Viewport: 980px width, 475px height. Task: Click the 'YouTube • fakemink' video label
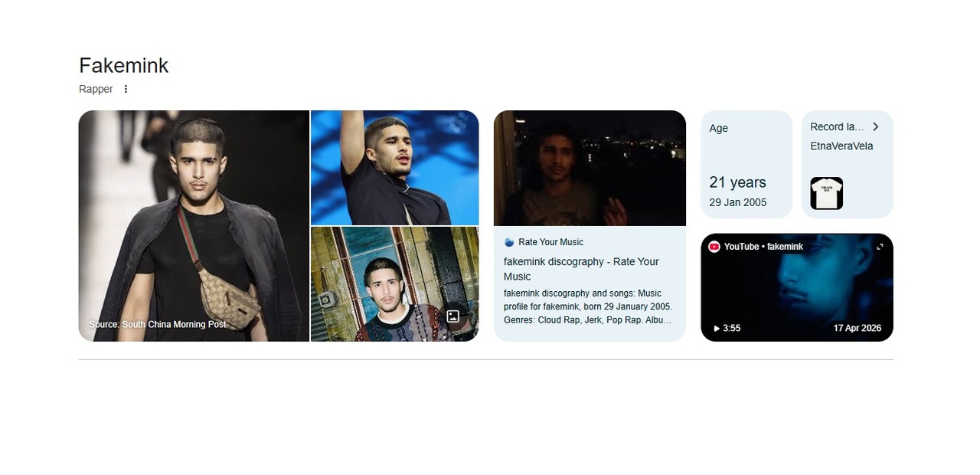pos(763,247)
